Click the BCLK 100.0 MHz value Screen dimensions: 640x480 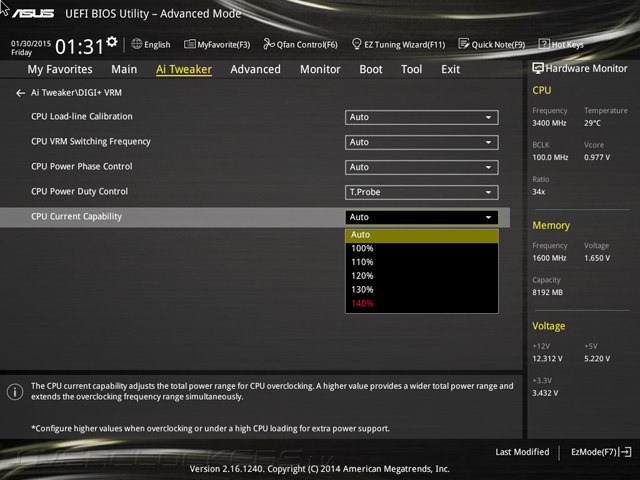(x=550, y=158)
